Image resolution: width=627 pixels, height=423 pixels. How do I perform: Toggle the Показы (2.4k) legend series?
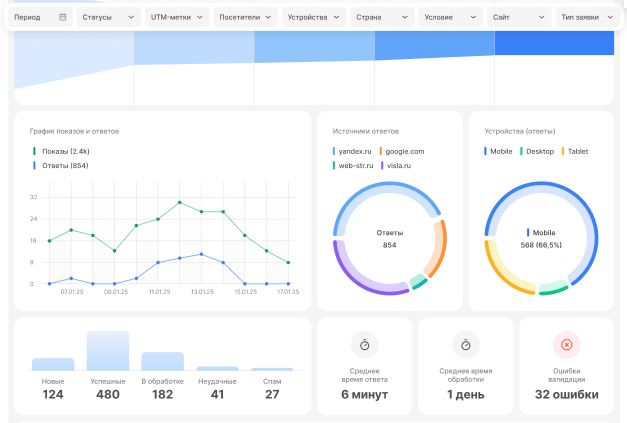[x=62, y=151]
